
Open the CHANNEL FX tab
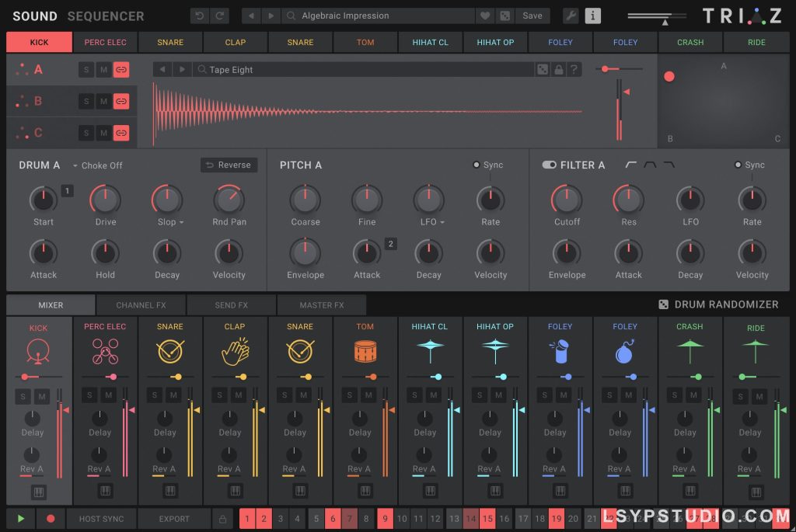click(x=141, y=304)
